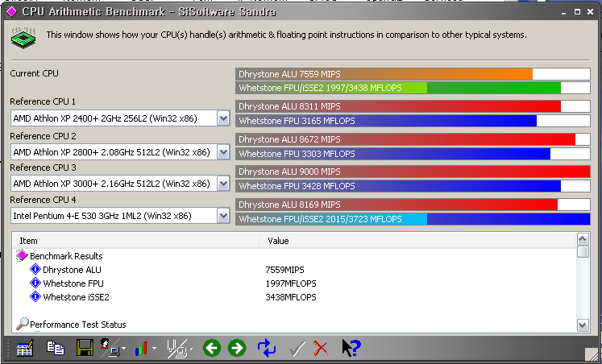Refresh benchmark with blue arrows icon
This screenshot has width=602, height=364.
click(x=267, y=348)
